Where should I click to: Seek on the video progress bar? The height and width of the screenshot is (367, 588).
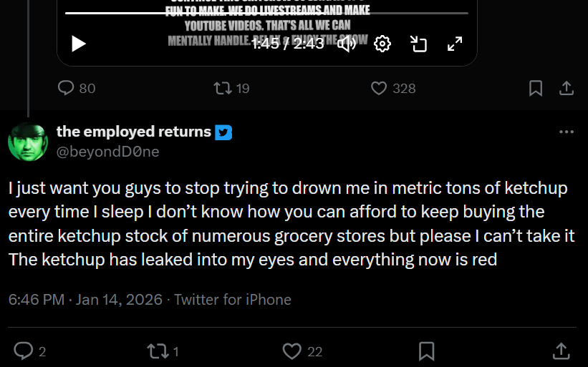pos(266,13)
